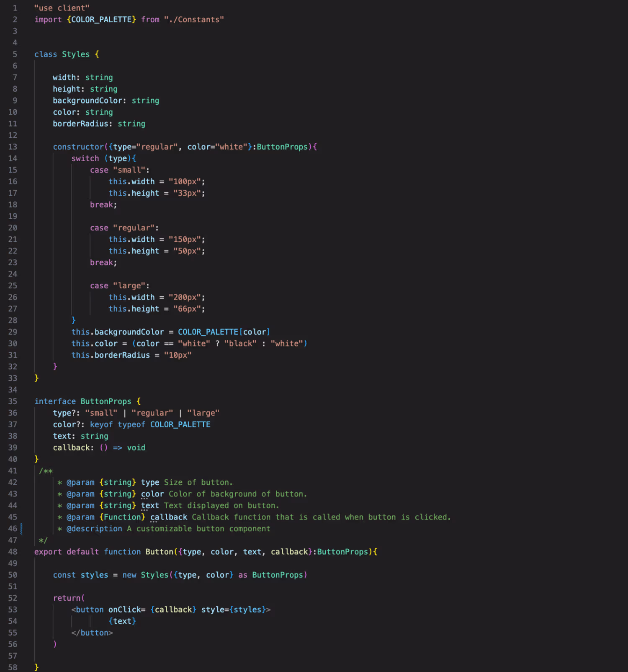Click line number 41 in the gutter
This screenshot has height=672, width=628.
point(13,471)
